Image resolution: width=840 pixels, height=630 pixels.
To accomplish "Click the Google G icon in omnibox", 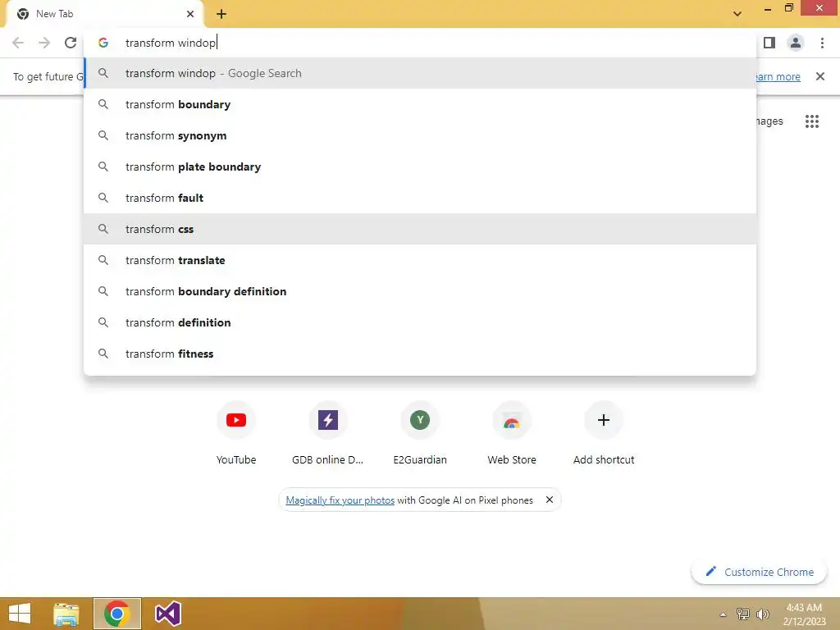I will 103,43.
